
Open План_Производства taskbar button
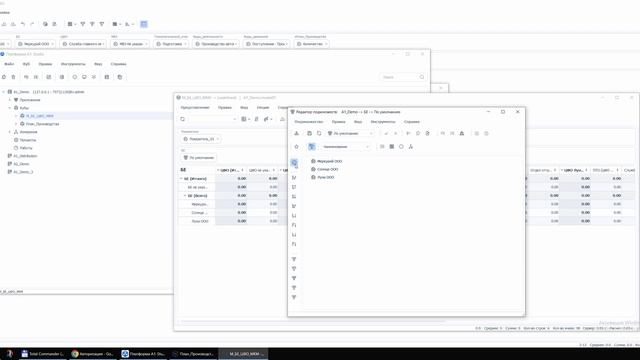(193, 354)
